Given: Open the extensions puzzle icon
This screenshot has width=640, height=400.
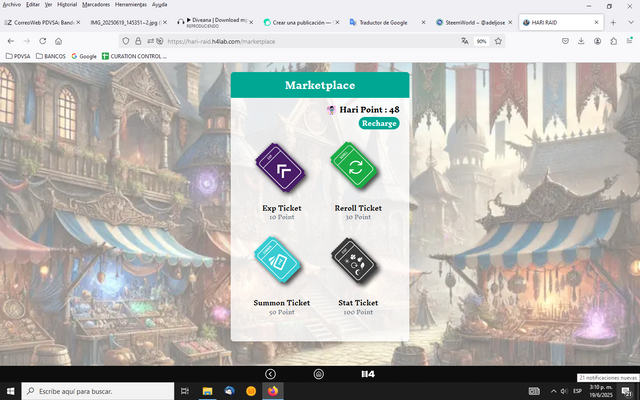Looking at the screenshot, I should point(613,41).
